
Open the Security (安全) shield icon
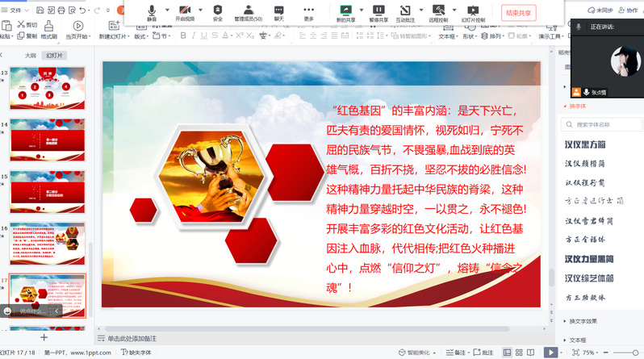tap(218, 13)
